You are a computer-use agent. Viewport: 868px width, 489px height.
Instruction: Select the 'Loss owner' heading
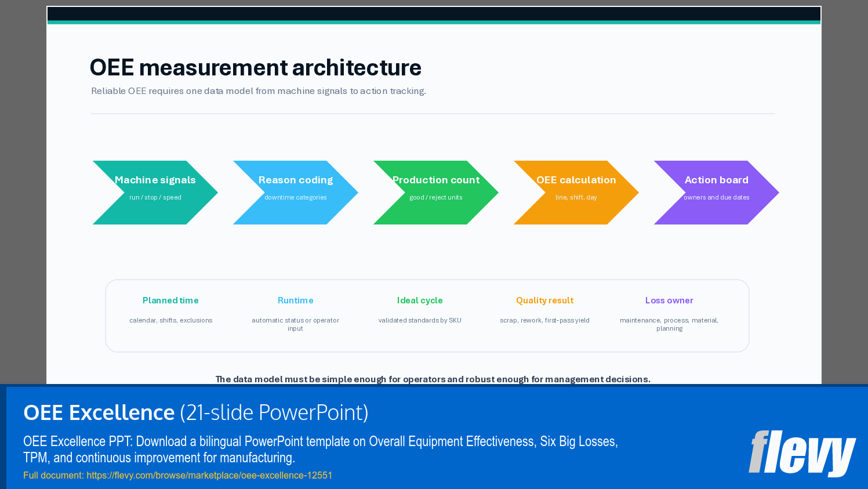(x=669, y=300)
